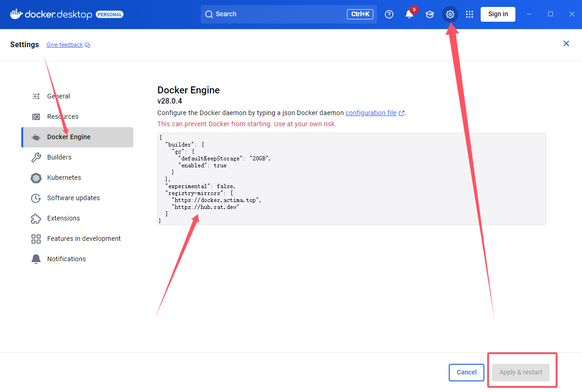Select Kubernetes settings section
This screenshot has height=392, width=582.
coord(77,178)
